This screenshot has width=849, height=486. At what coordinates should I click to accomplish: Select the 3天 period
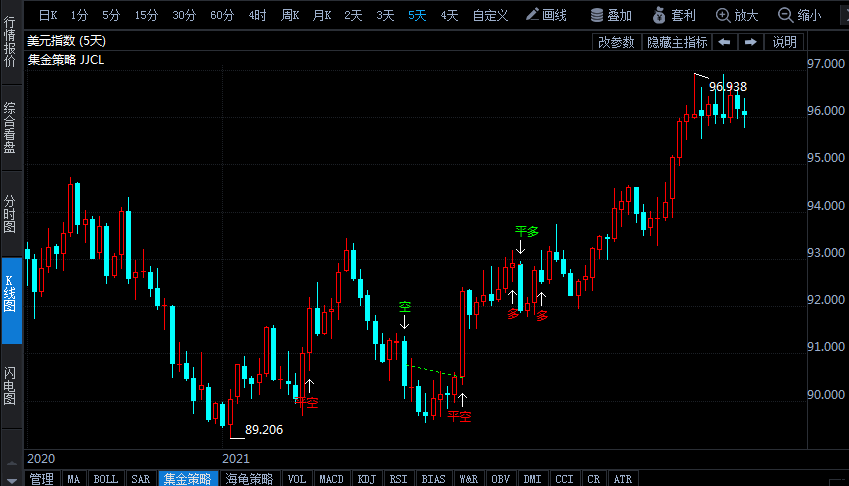(x=386, y=15)
